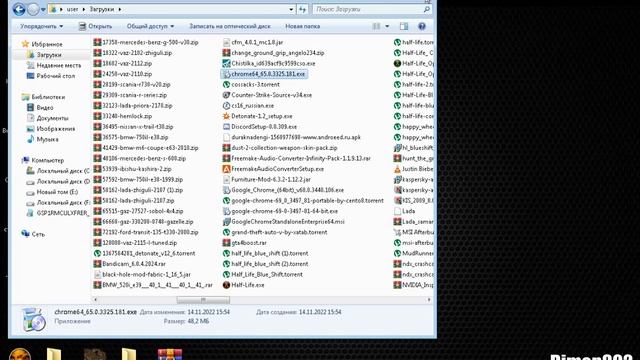Create a folder with Новая папка
The width and height of the screenshot is (640, 360).
pyautogui.click(x=302, y=26)
